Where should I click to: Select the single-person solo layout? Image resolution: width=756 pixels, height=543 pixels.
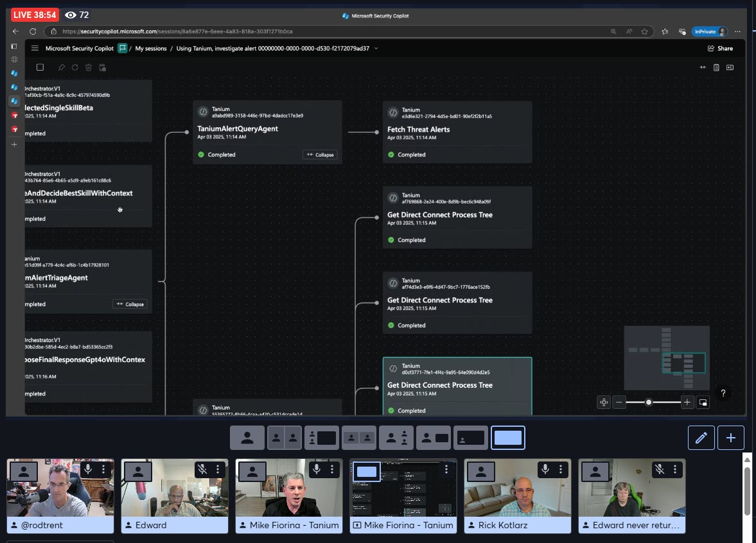pos(247,438)
